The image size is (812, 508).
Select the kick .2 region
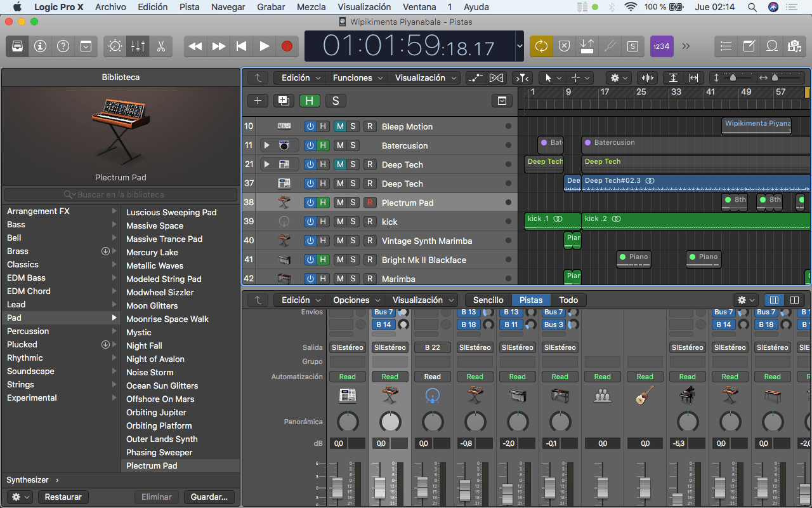tap(696, 221)
